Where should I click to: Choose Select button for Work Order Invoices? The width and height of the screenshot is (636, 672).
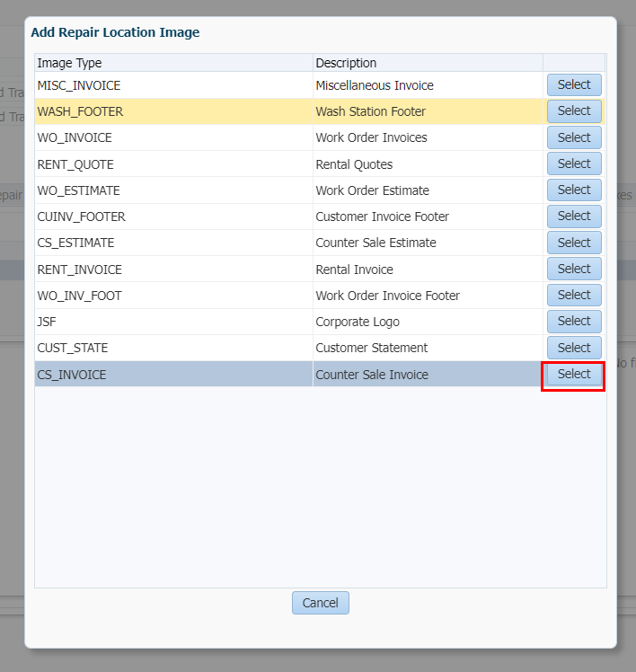[x=574, y=137]
